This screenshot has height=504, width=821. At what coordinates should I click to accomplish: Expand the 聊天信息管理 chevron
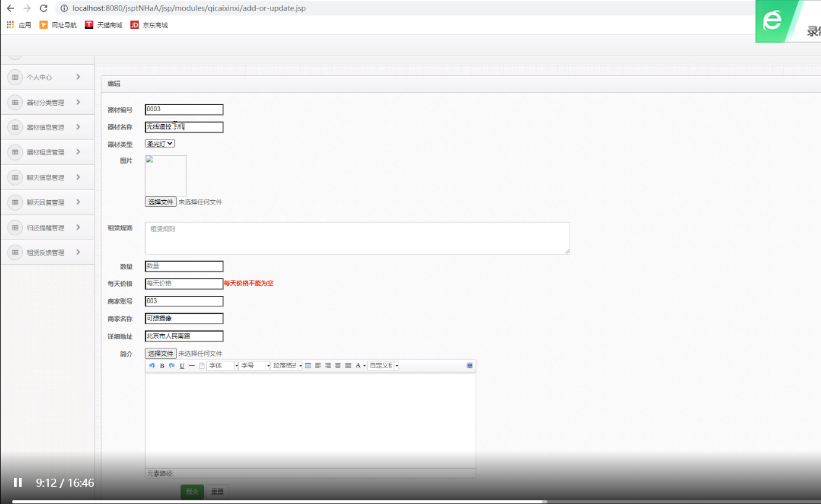[78, 177]
